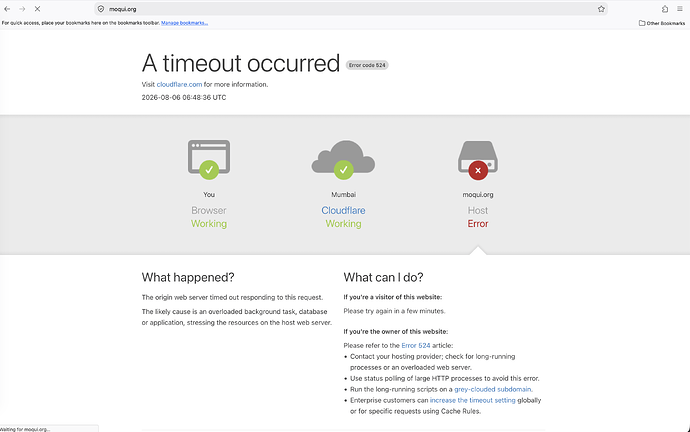Click the Working status under Browser

tap(209, 223)
